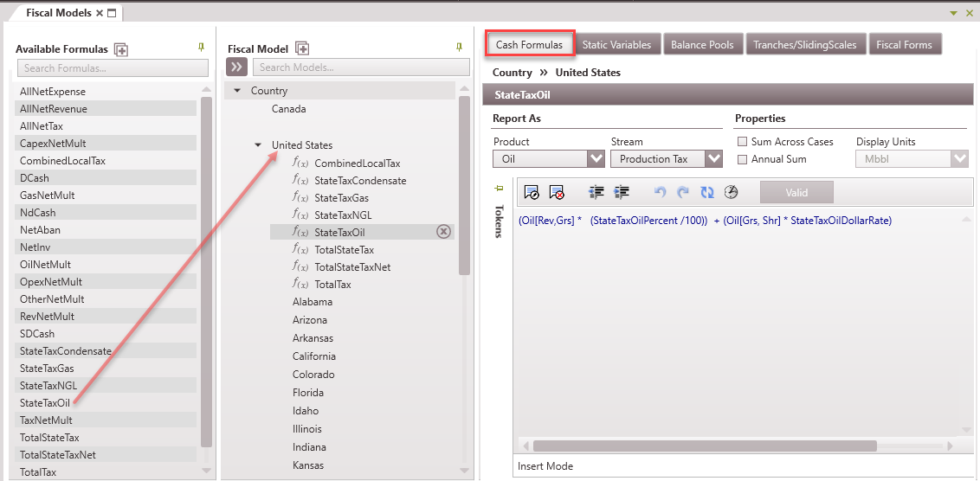
Task: Click the blue refresh arrows icon
Action: click(x=706, y=192)
